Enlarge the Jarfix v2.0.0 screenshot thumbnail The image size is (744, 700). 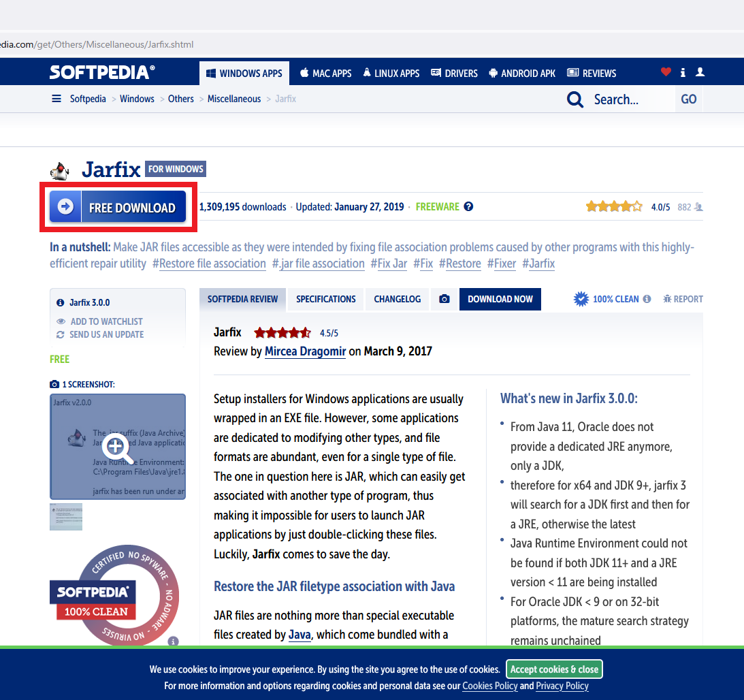(117, 447)
